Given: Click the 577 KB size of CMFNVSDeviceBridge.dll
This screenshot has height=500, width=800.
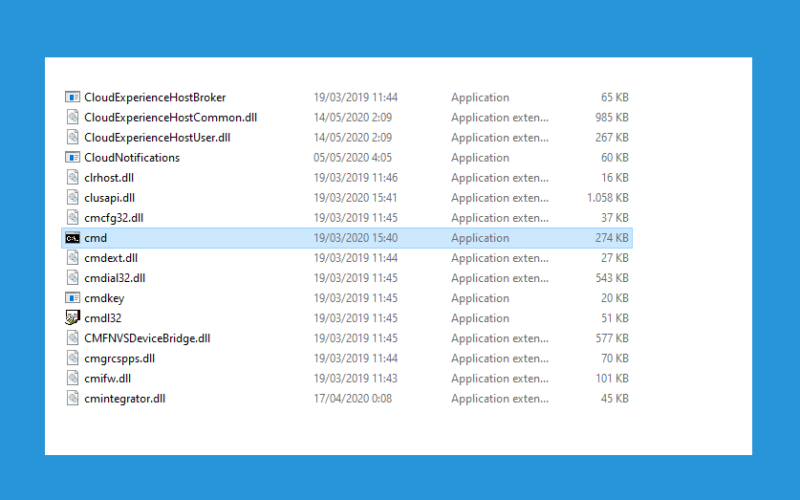Looking at the screenshot, I should tap(612, 338).
